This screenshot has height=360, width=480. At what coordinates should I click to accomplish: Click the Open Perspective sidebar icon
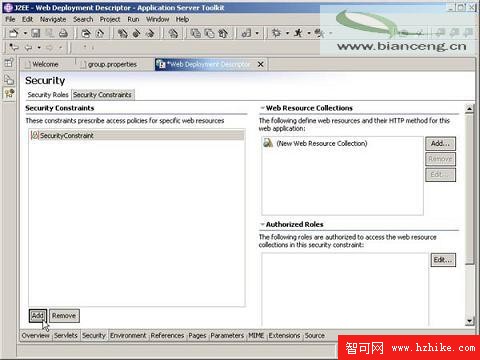(9, 62)
